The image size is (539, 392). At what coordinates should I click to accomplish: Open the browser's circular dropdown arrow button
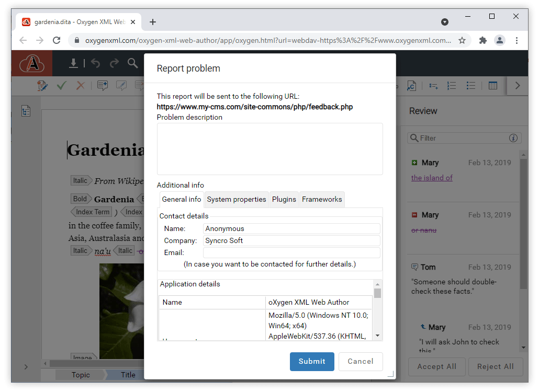(445, 22)
